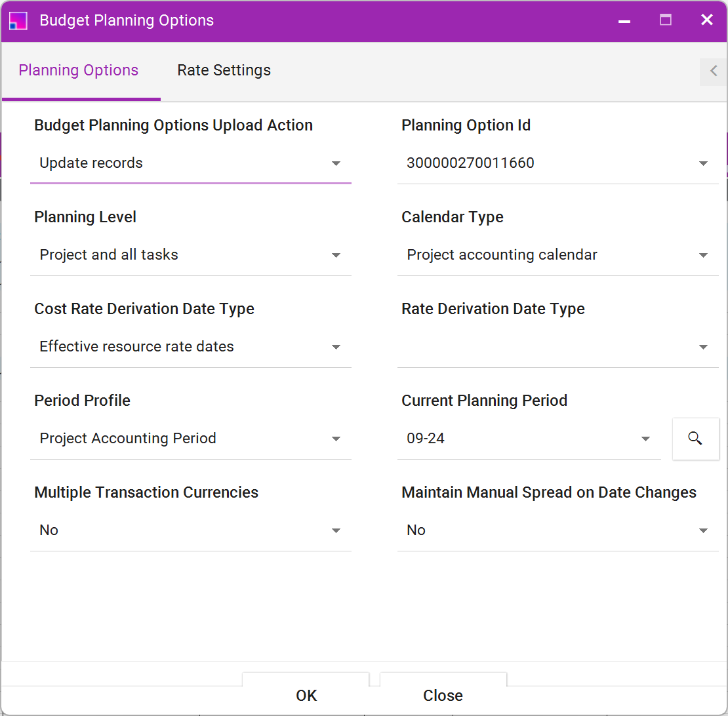Click 'Project Accounting Period' value

[x=128, y=439]
